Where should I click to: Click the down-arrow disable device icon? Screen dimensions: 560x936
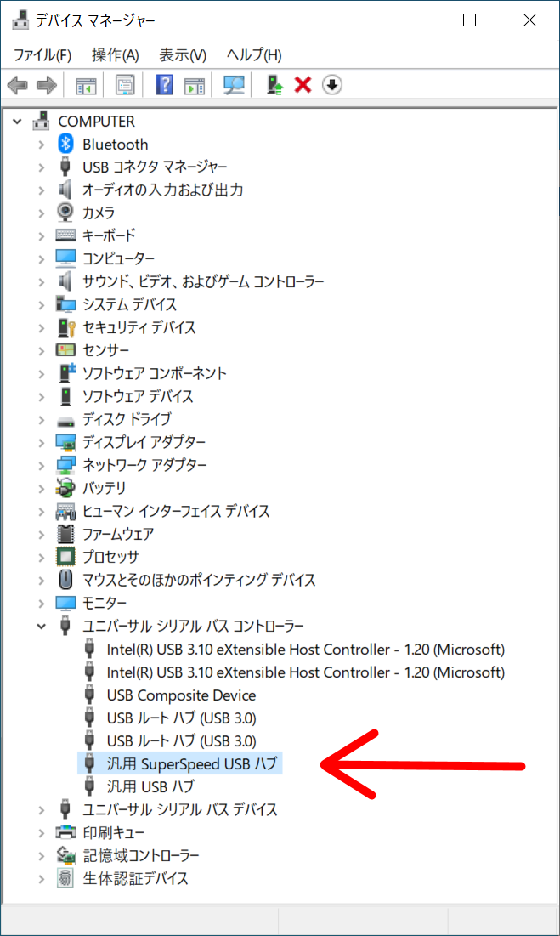point(331,85)
